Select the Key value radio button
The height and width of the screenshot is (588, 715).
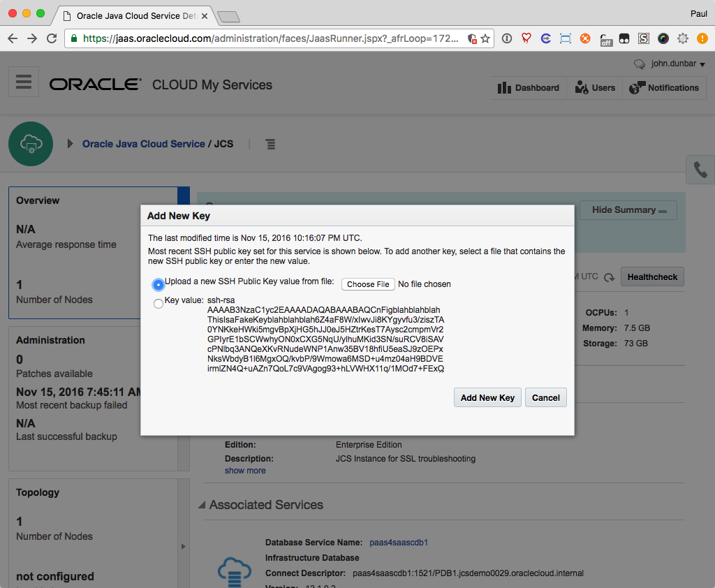[159, 303]
